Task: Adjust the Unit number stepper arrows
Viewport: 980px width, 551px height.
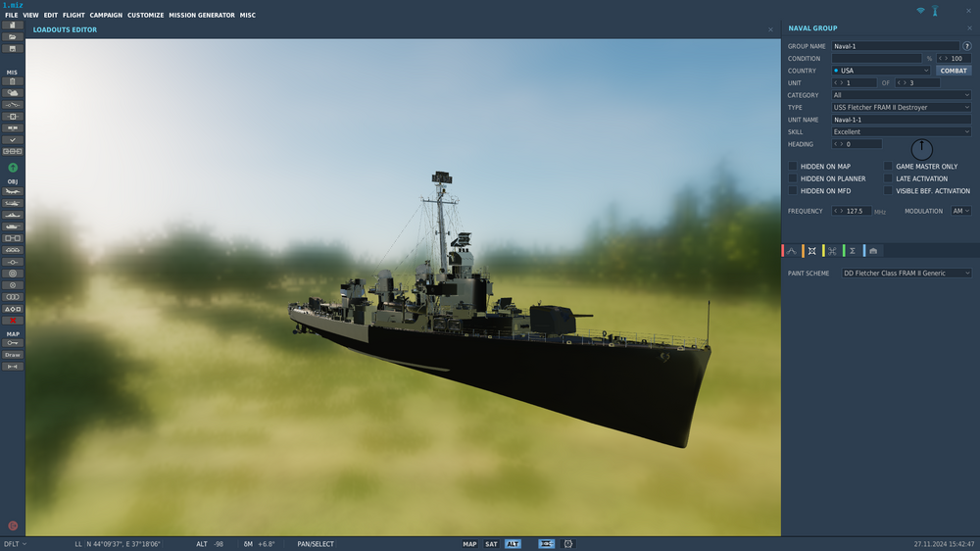Action: coord(838,83)
